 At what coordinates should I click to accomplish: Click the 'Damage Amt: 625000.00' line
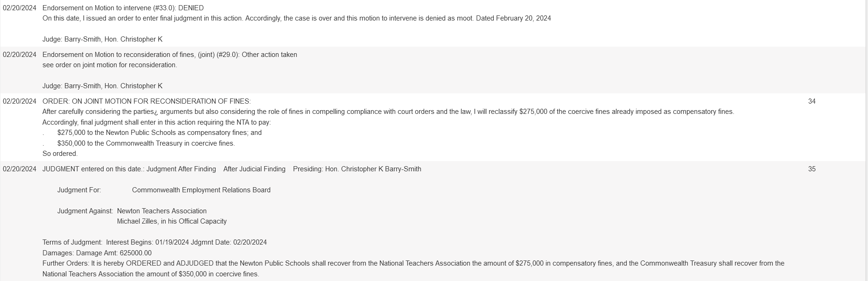click(x=97, y=253)
